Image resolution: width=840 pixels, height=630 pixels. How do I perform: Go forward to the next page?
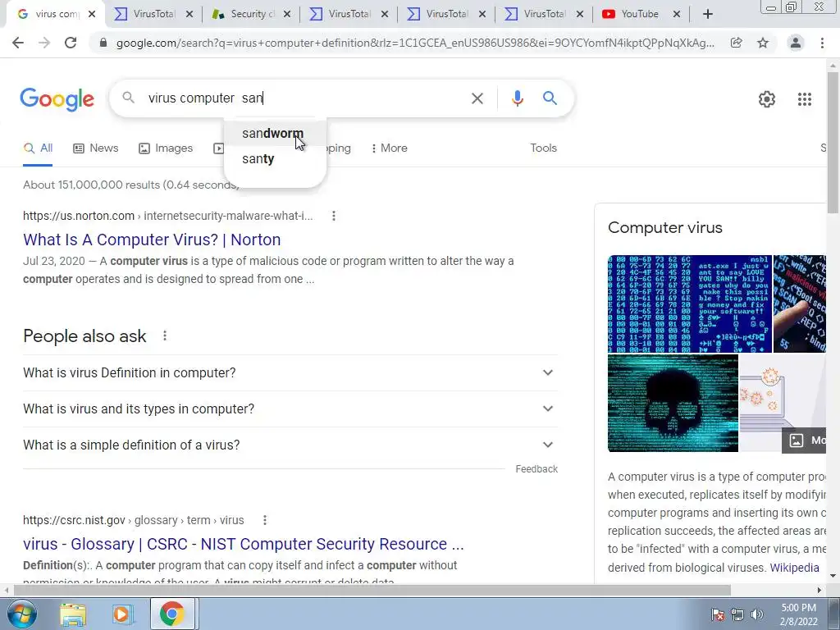pos(44,43)
